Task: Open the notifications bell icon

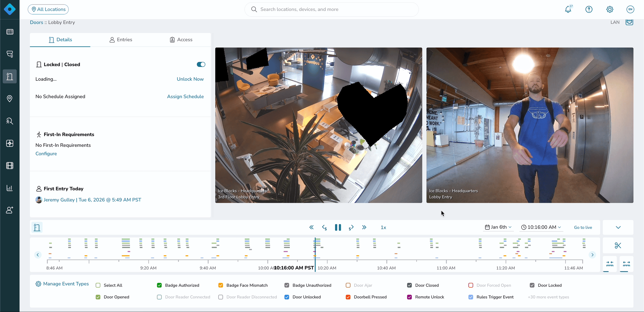Action: point(568,9)
